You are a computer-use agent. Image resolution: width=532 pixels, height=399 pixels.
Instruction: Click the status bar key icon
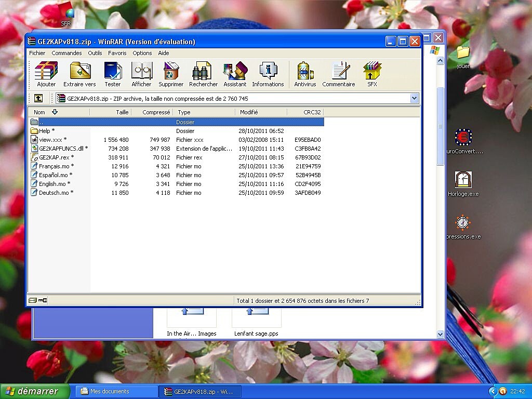[x=43, y=300]
